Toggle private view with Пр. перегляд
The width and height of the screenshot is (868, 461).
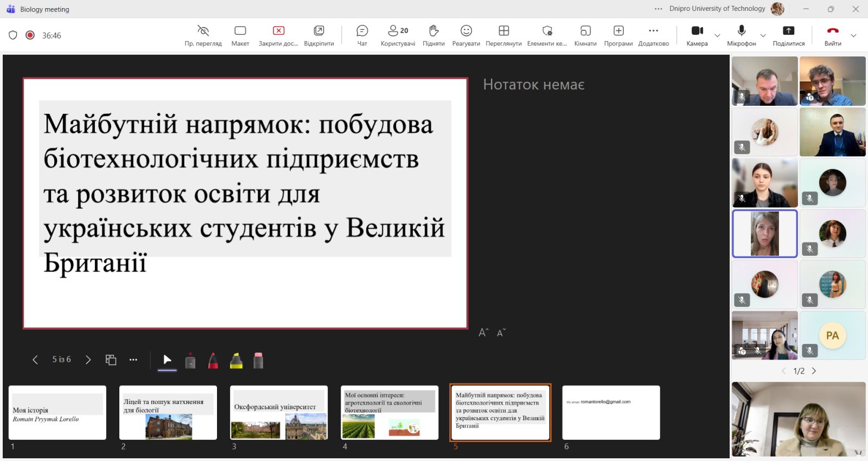[x=203, y=35]
